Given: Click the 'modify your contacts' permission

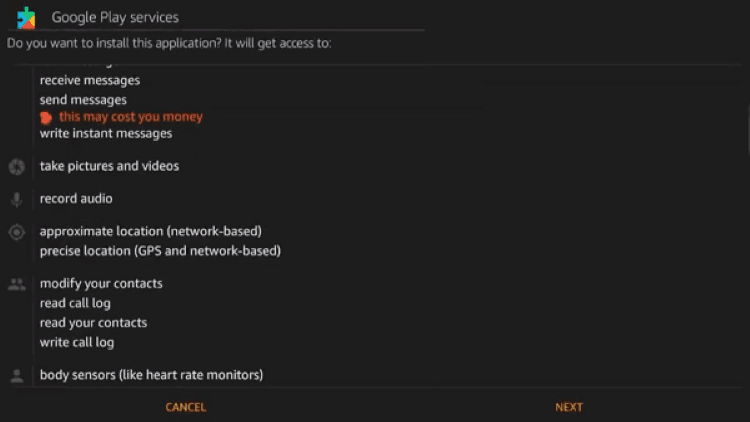Looking at the screenshot, I should tap(101, 283).
